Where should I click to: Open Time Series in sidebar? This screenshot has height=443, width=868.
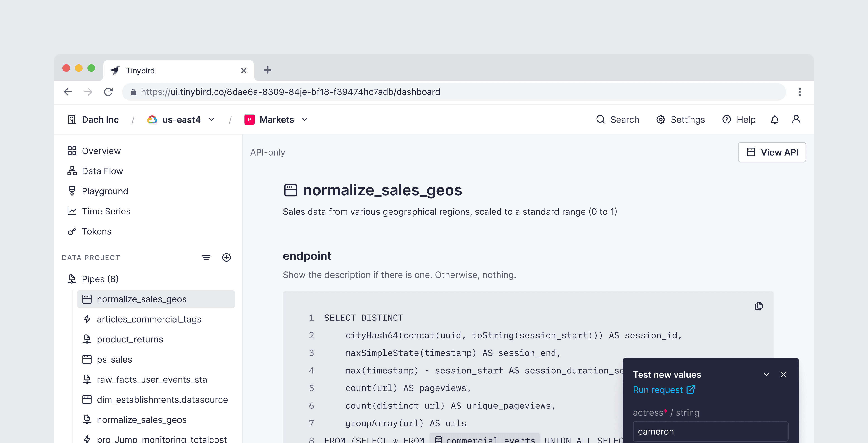click(x=99, y=211)
